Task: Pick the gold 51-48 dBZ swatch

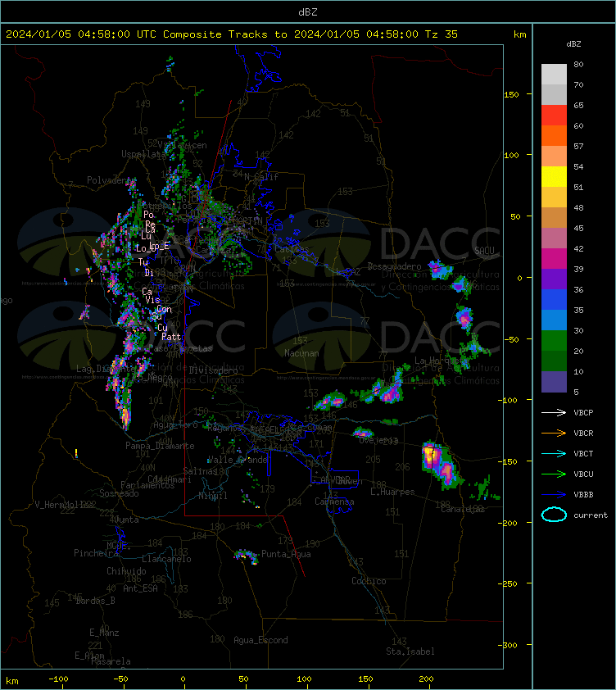Action: (554, 197)
